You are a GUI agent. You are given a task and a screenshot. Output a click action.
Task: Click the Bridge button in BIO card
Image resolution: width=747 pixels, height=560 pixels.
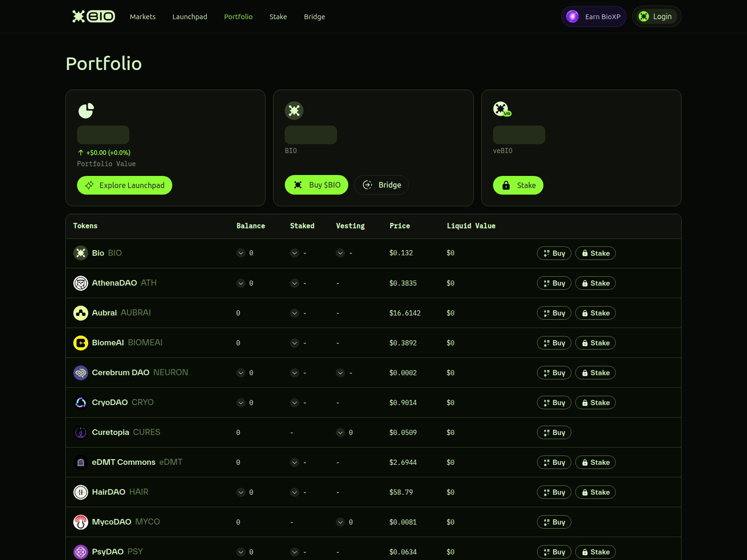pos(381,185)
